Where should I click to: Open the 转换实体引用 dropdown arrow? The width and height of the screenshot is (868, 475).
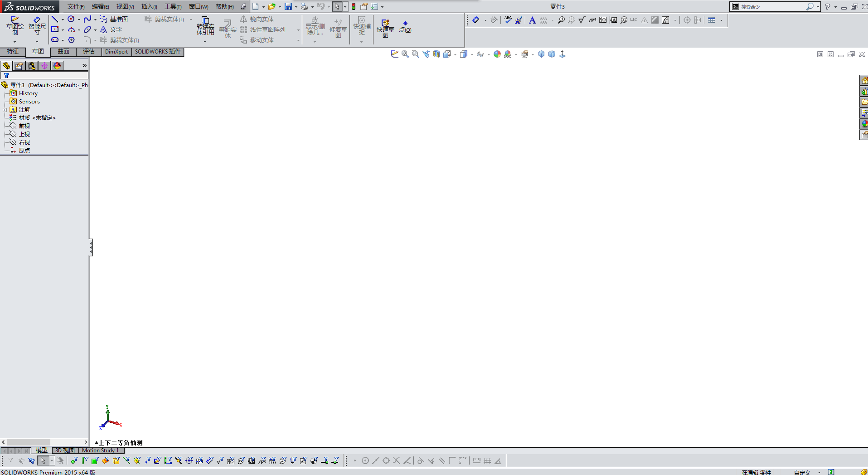205,42
